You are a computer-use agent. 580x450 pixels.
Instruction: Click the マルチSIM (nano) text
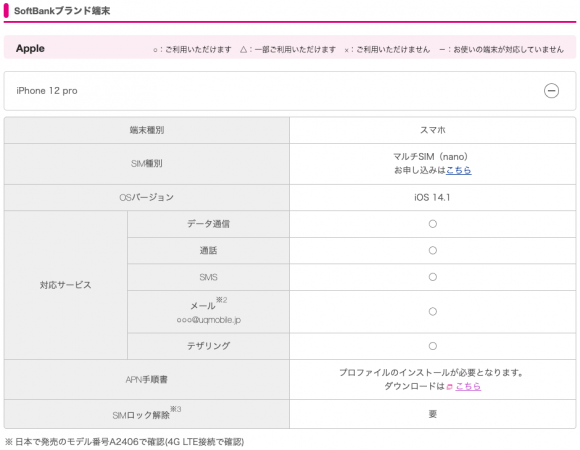point(430,157)
